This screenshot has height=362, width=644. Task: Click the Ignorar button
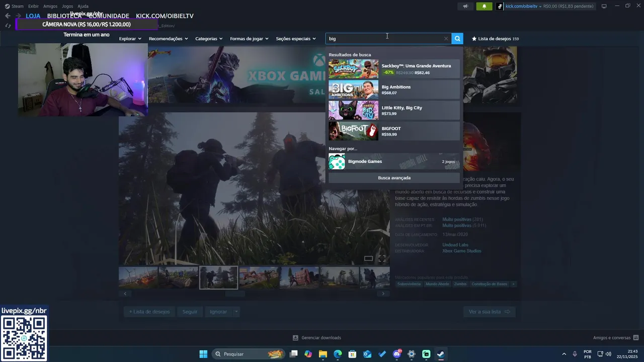(218, 312)
